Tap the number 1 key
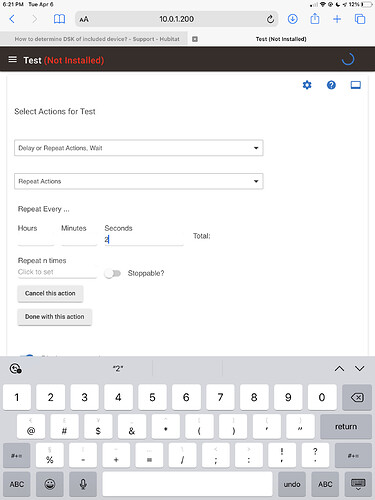 (x=17, y=397)
